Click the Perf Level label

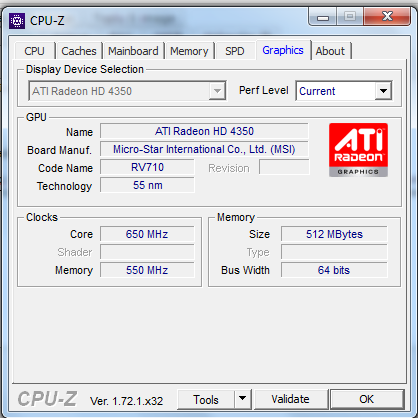point(264,90)
